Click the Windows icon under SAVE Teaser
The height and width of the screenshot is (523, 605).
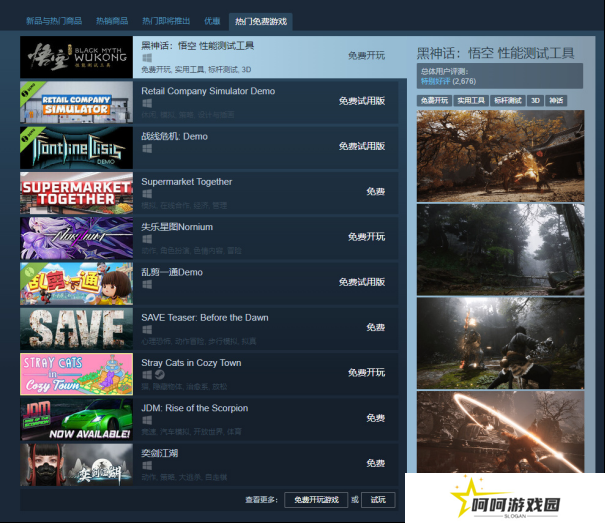[147, 330]
